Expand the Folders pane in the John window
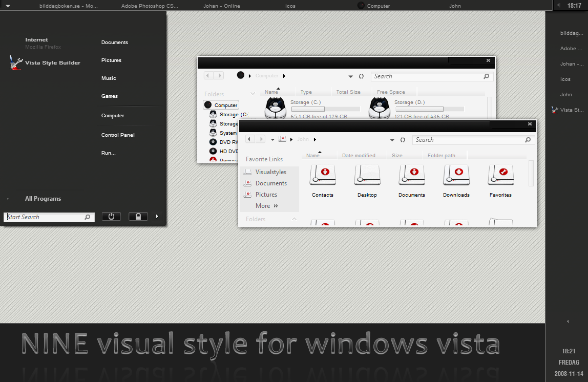588x382 pixels. pyautogui.click(x=295, y=219)
